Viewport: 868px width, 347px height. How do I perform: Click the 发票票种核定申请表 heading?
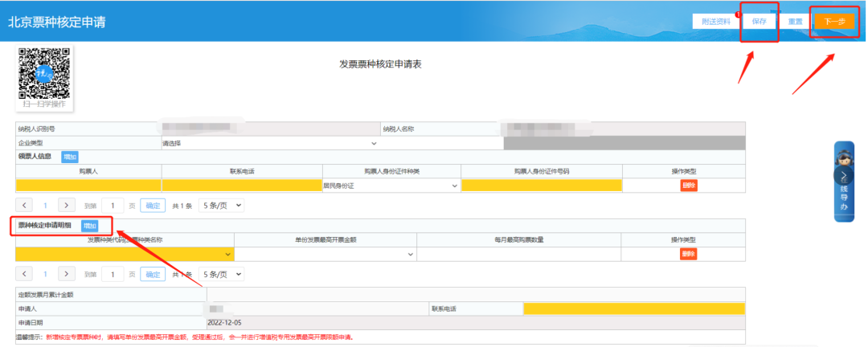[x=381, y=64]
